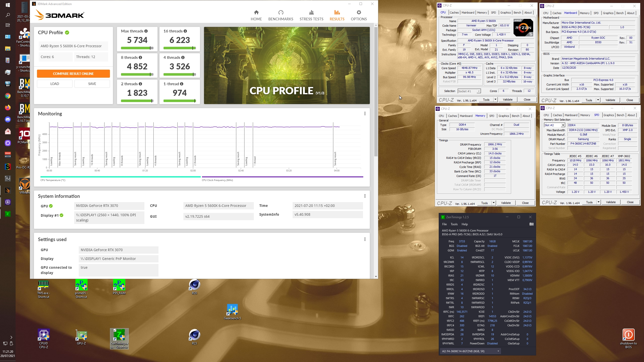Switch to Graphics tab in CPU-Z Memory window
The image size is (644, 362).
tap(504, 116)
